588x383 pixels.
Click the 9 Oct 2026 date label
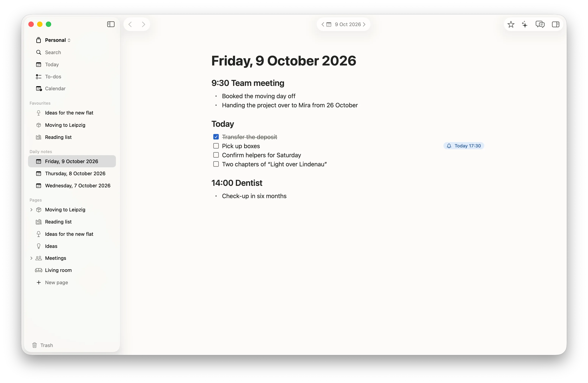point(348,24)
